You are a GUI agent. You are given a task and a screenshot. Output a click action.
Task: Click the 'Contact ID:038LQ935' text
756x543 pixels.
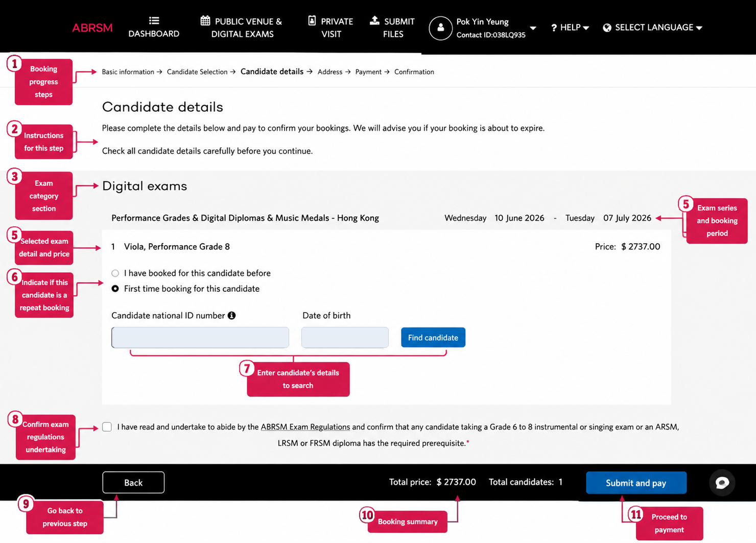[491, 35]
